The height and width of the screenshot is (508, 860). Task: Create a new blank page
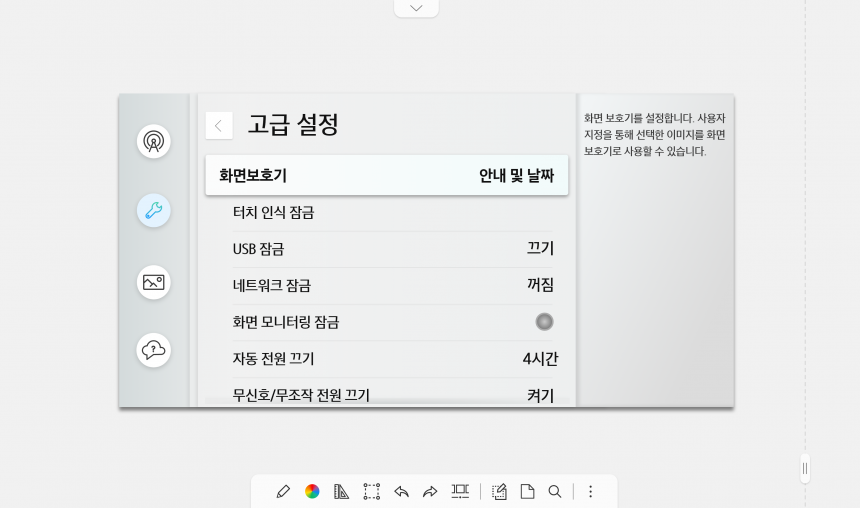coord(527,492)
